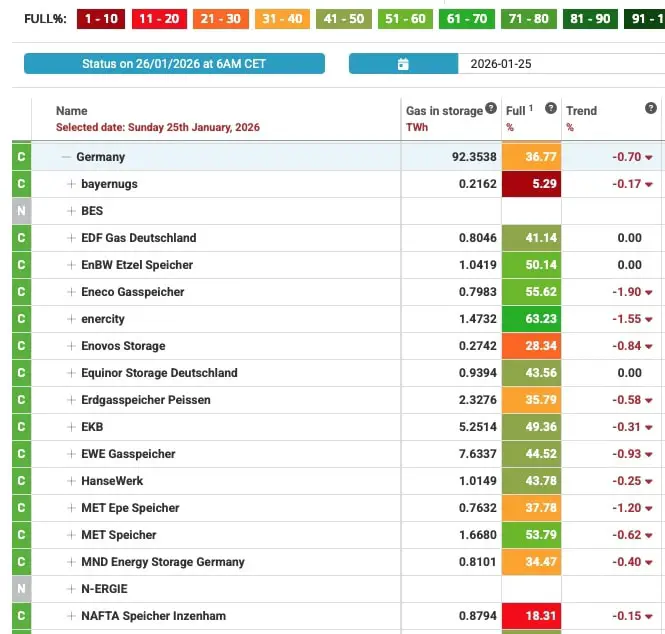665x634 pixels.
Task: Click the Status on 26/01/2026 button
Action: [174, 64]
